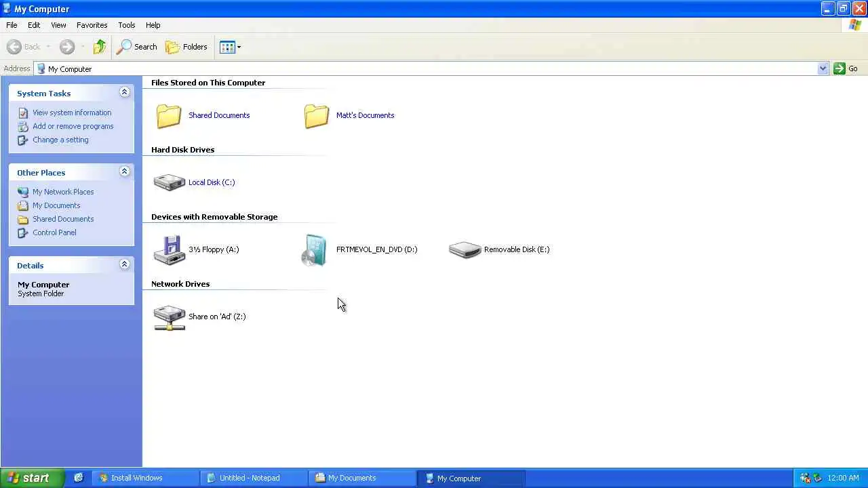The image size is (868, 488).
Task: Collapse the Other Places panel
Action: [124, 171]
